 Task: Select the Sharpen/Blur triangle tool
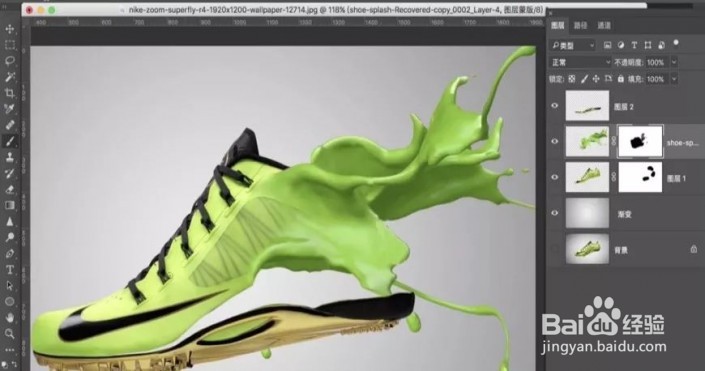[x=9, y=221]
